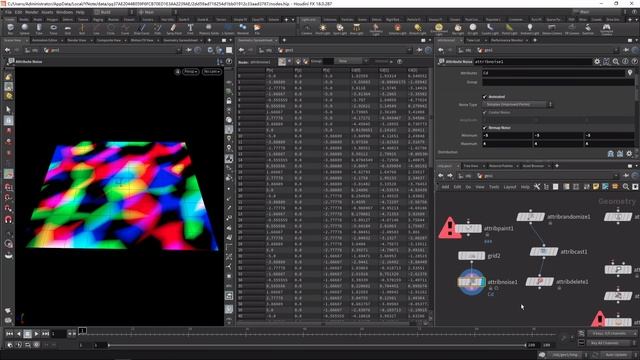This screenshot has width=640, height=360.
Task: Open the Build desktop dropdown
Action: pos(114,12)
